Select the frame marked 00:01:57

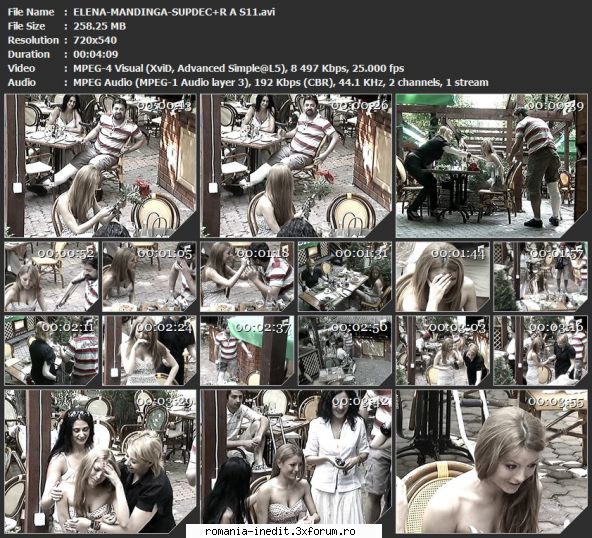point(541,276)
